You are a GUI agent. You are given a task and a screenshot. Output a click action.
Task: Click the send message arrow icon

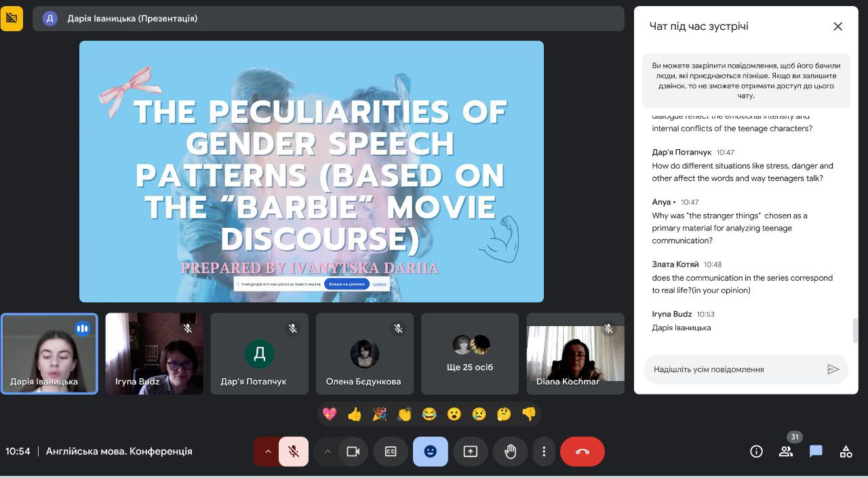coord(833,370)
